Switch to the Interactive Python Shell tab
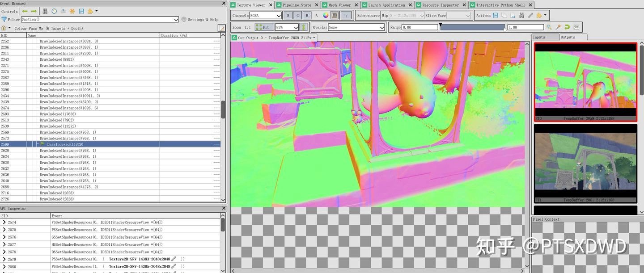Viewport: 644px width, 273px height. [x=501, y=5]
